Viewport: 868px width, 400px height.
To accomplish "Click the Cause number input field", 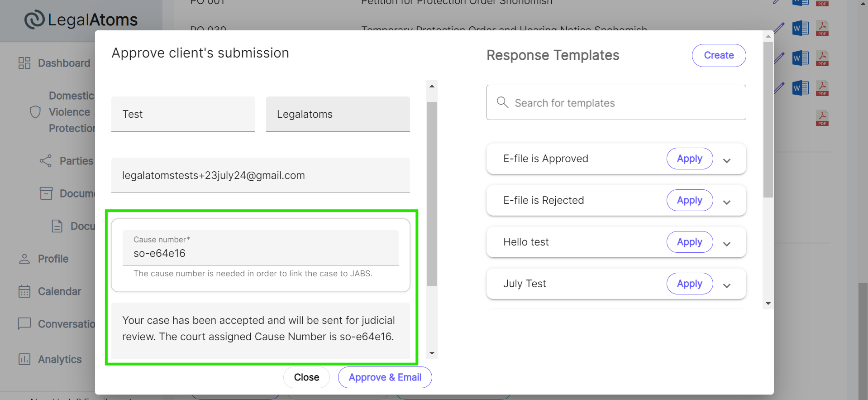I will pyautogui.click(x=261, y=248).
